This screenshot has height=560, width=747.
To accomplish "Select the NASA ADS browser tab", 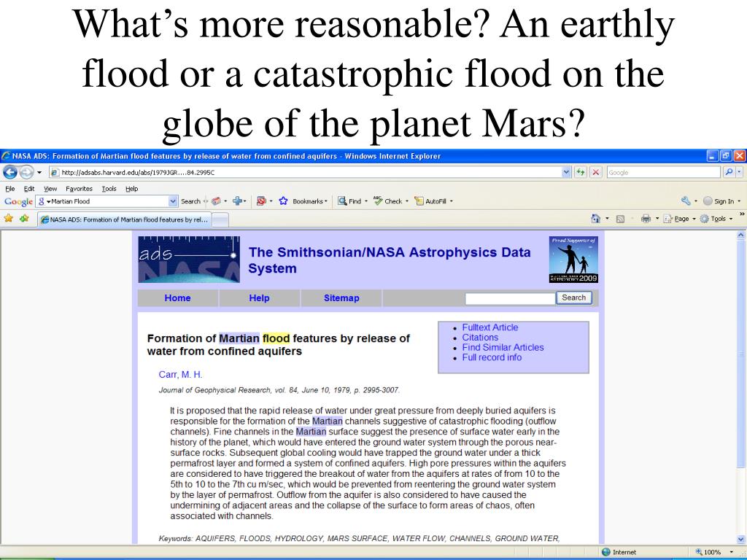I will [x=123, y=219].
